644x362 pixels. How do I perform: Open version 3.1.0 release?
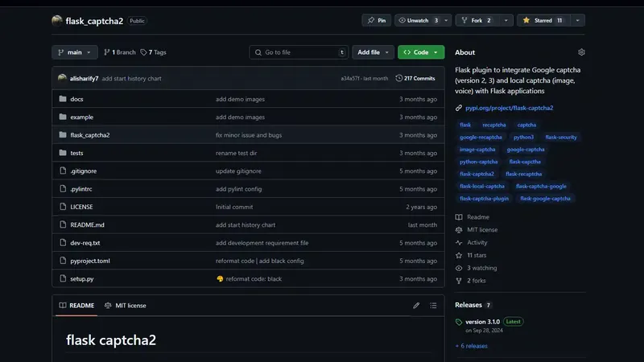point(482,322)
